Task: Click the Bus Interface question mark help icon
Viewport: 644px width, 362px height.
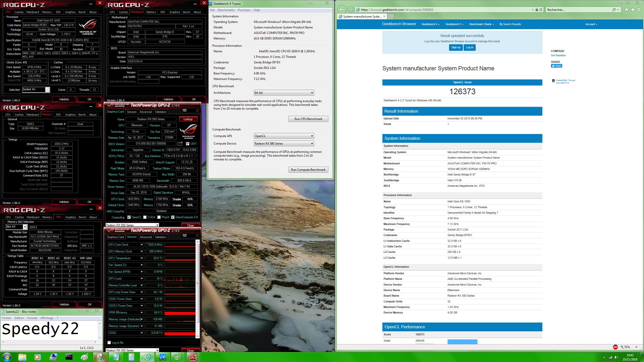Action: [196, 156]
